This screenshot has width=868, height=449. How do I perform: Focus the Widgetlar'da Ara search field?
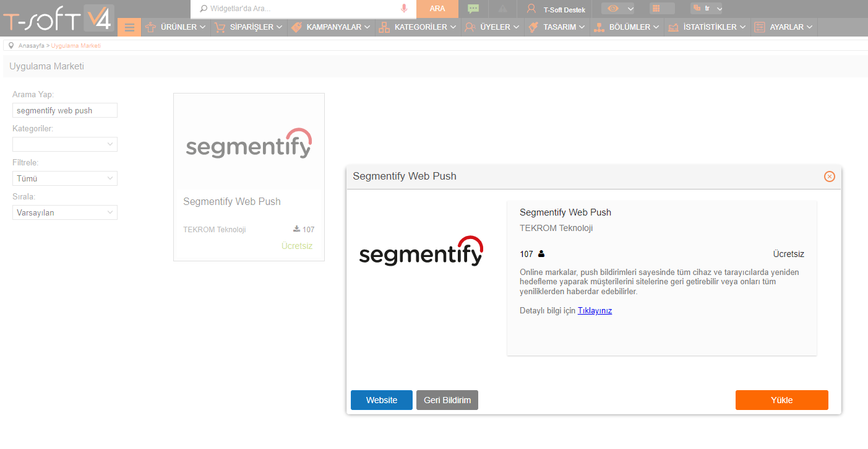coord(303,9)
